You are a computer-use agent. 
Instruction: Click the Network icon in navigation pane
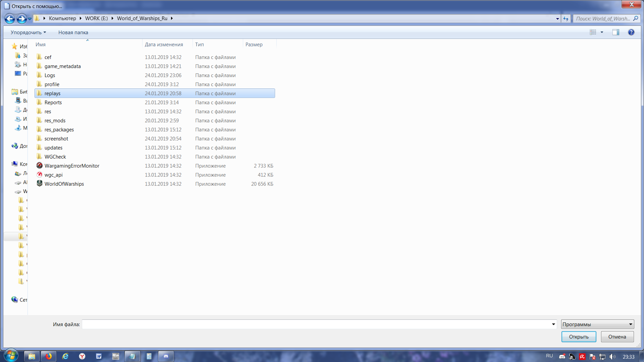tap(15, 299)
